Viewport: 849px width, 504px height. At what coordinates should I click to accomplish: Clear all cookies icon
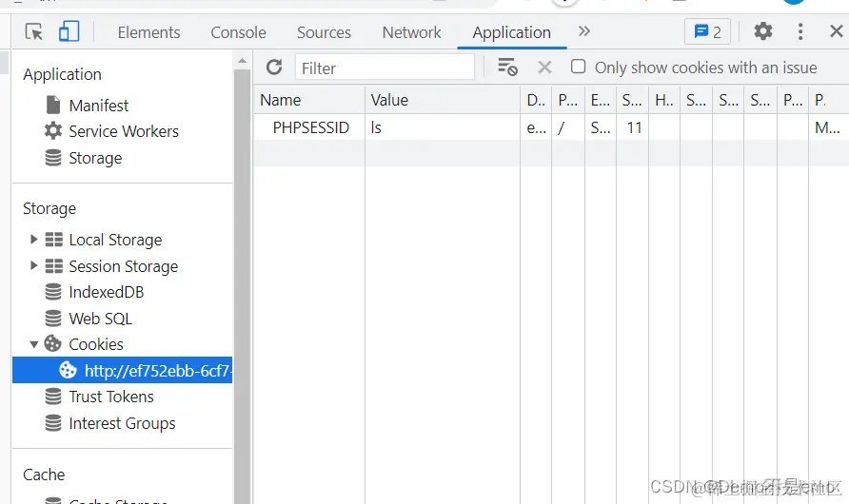[x=507, y=68]
